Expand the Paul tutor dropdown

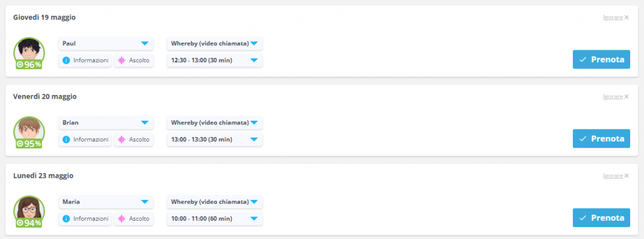coord(106,43)
